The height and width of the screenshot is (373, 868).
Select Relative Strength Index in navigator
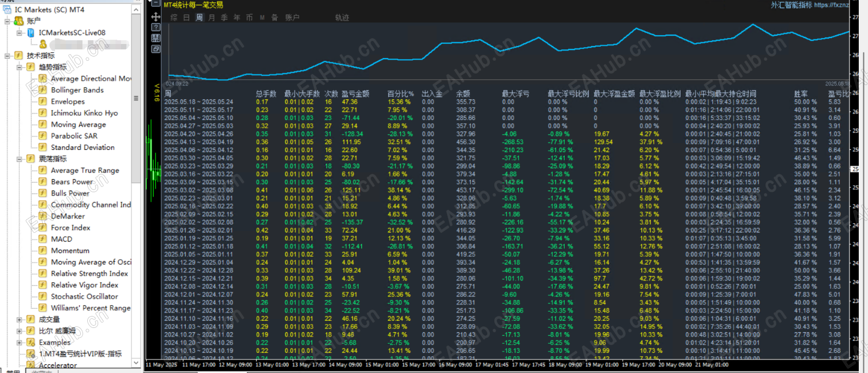pyautogui.click(x=89, y=274)
